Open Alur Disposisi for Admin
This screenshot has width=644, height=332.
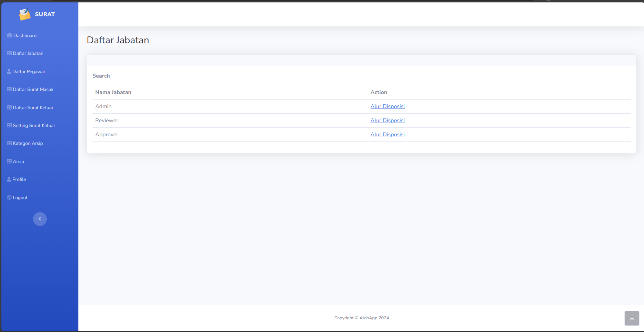click(388, 106)
